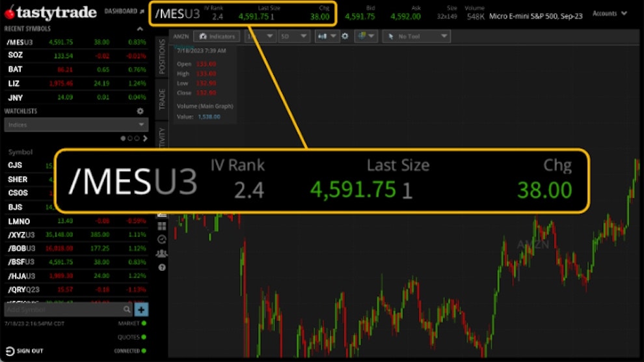Click Micro E-mini S&P 500 description
The image size is (644, 362).
[x=535, y=16]
